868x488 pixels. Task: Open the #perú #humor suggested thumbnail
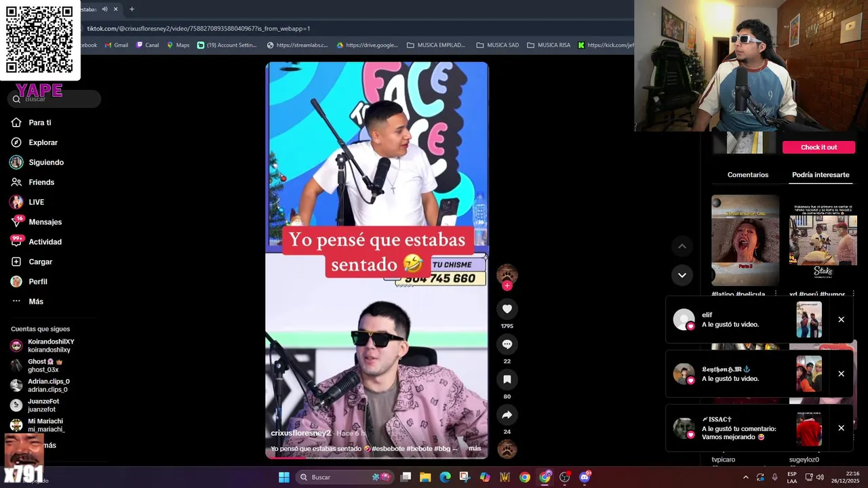coord(823,241)
